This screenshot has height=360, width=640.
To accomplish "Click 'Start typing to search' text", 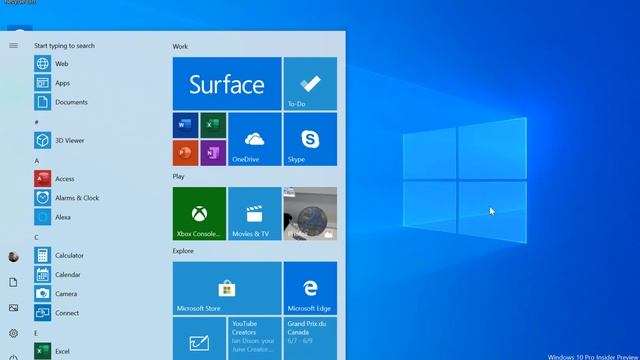I will point(64,46).
